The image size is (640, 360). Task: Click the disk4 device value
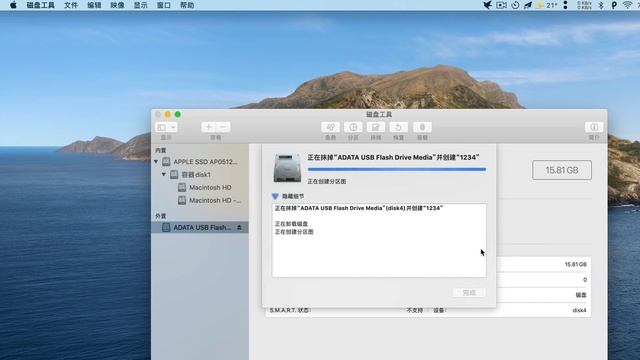pyautogui.click(x=579, y=310)
